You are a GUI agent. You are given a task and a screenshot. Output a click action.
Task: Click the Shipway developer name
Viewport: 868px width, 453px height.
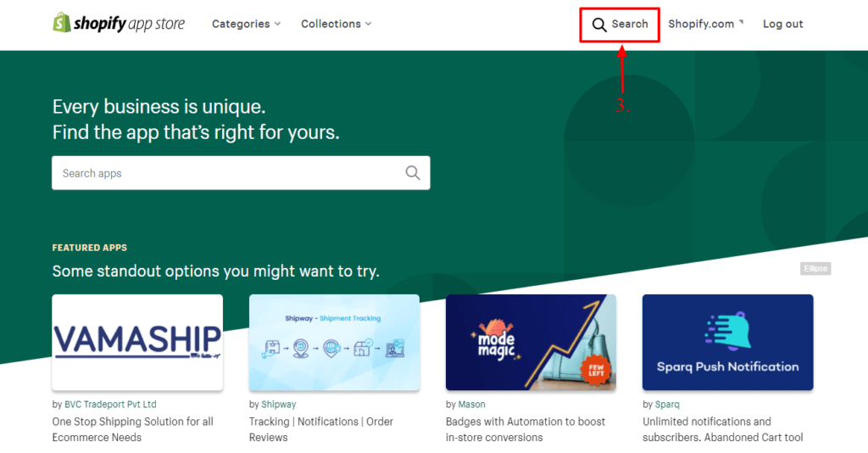(279, 405)
